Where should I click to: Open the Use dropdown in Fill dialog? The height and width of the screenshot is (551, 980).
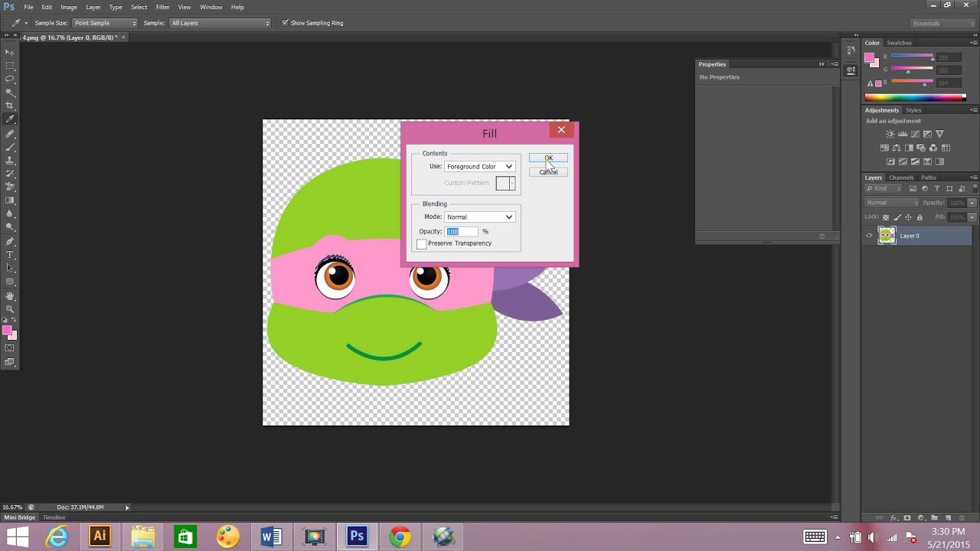(479, 166)
